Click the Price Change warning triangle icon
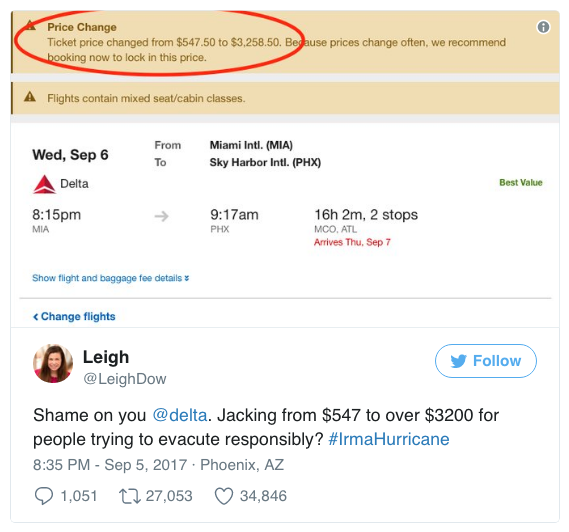569x532 pixels. click(30, 25)
